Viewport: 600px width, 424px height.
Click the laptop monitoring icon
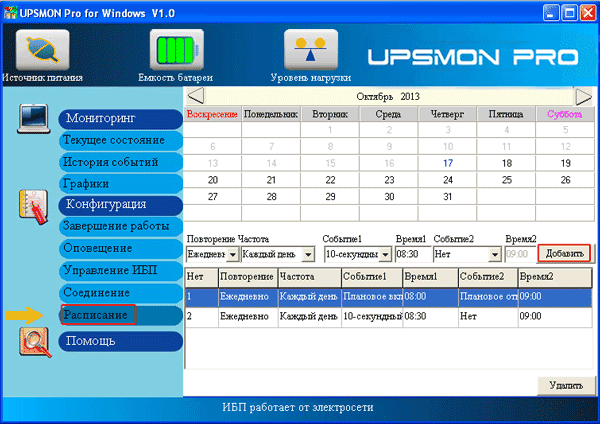(x=34, y=118)
